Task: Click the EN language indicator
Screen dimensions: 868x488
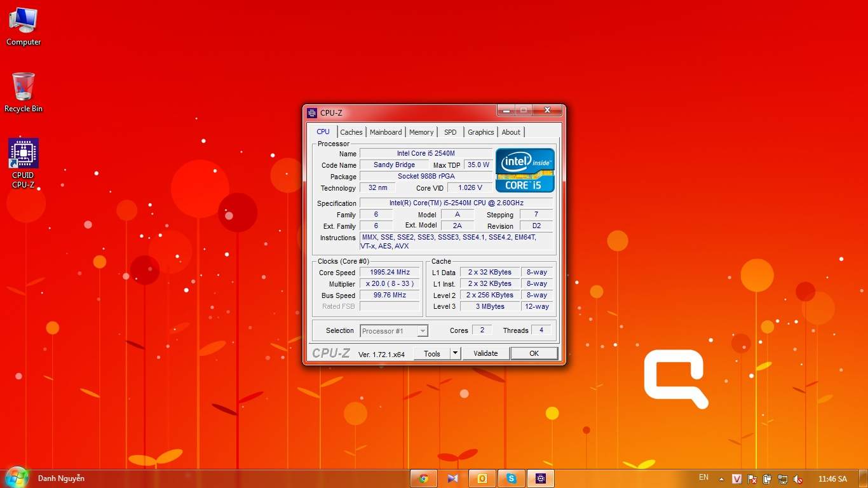Action: click(x=703, y=477)
